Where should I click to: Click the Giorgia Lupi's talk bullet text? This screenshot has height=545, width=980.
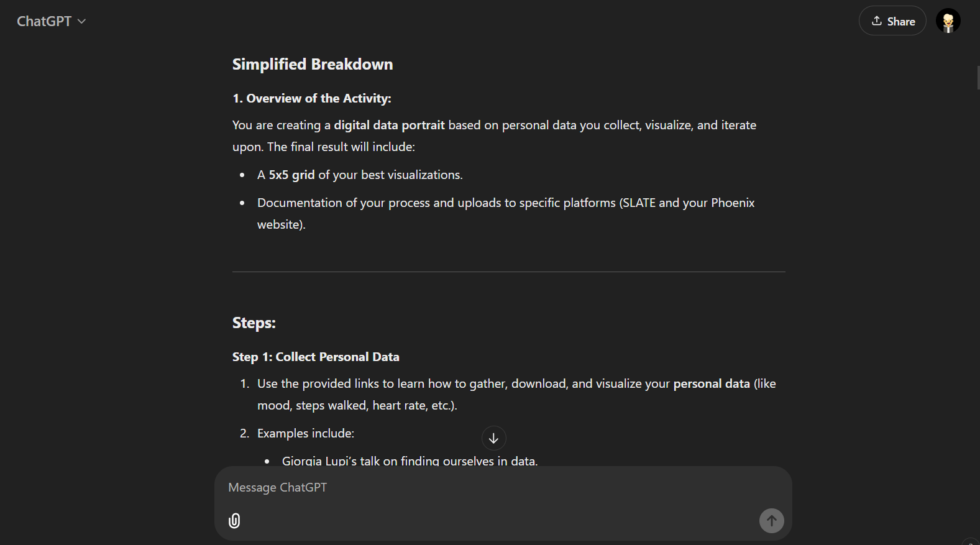[x=410, y=460]
